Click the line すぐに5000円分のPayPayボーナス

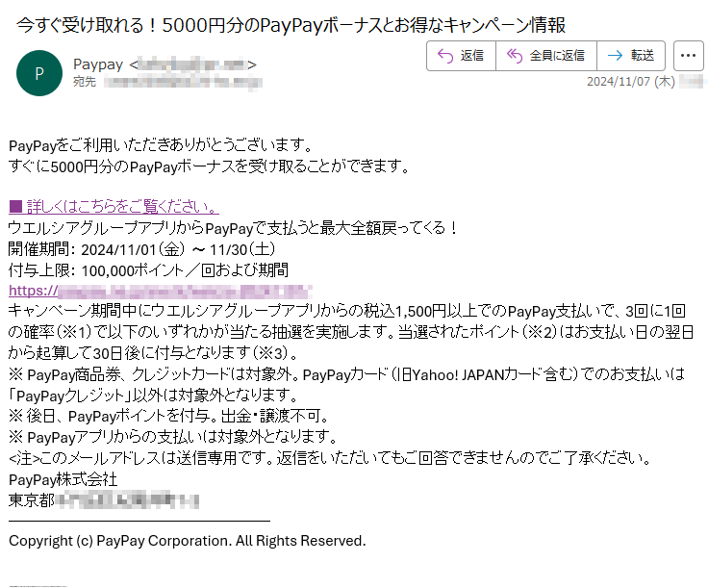point(209,166)
